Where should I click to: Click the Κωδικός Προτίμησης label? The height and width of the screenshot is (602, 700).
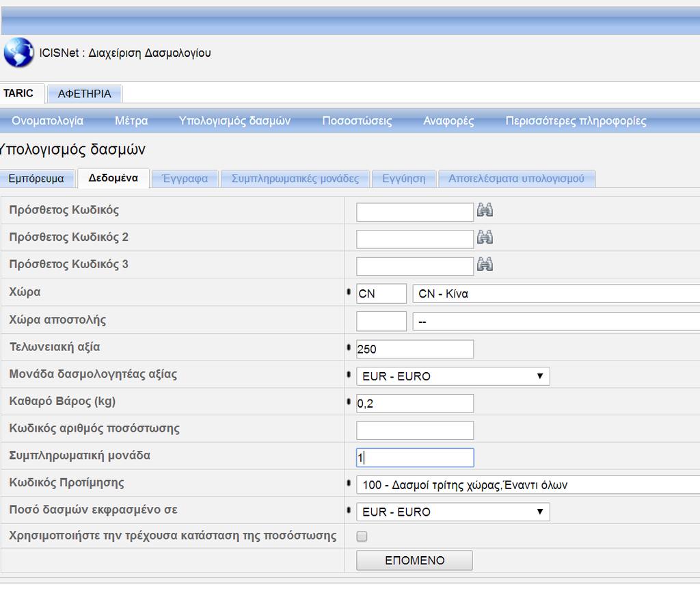pyautogui.click(x=66, y=483)
